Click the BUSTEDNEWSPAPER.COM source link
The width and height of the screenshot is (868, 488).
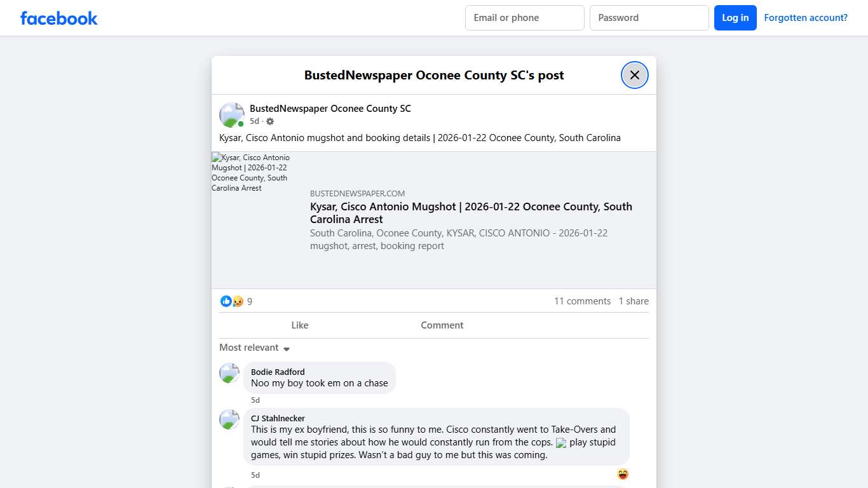[357, 193]
